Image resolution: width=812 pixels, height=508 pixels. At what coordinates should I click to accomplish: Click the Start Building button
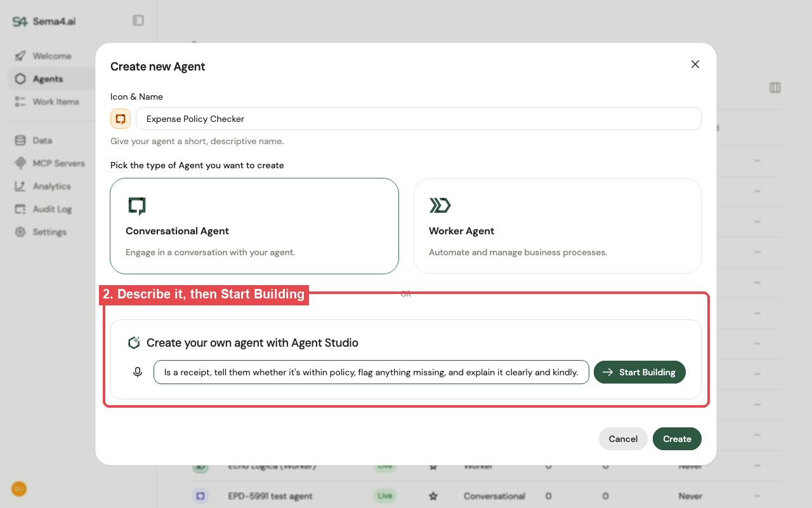pyautogui.click(x=639, y=372)
